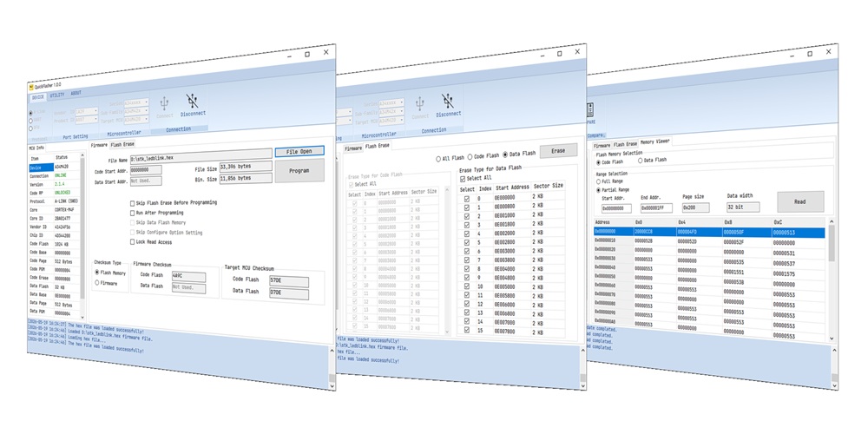Viewport: 868px width, 434px height.
Task: Click the Disconnect icon in middle window
Action: click(447, 101)
